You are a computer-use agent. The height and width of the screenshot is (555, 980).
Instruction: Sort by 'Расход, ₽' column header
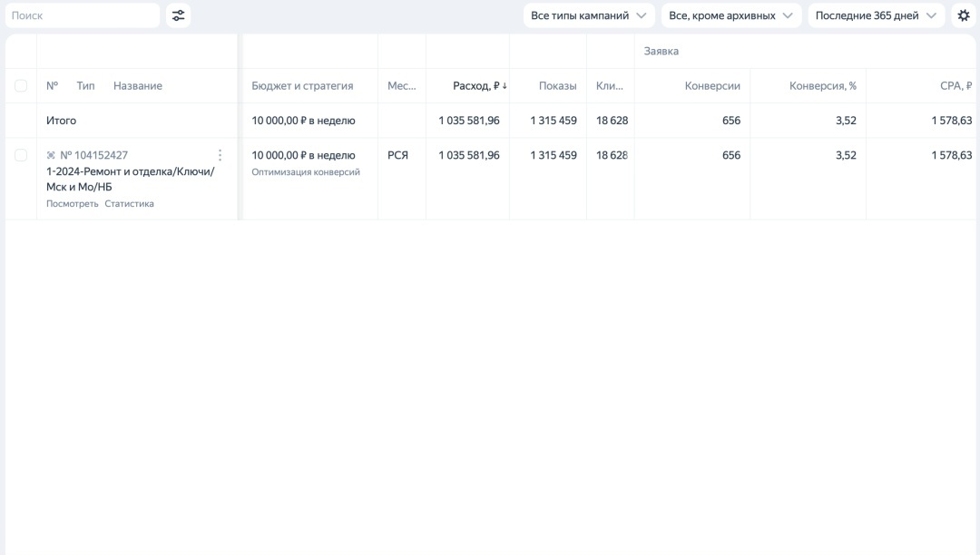[x=480, y=85]
